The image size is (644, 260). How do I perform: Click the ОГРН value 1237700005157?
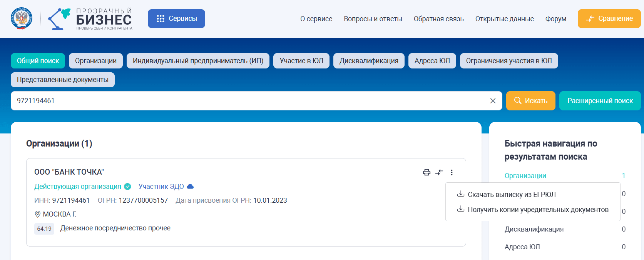pos(143,200)
